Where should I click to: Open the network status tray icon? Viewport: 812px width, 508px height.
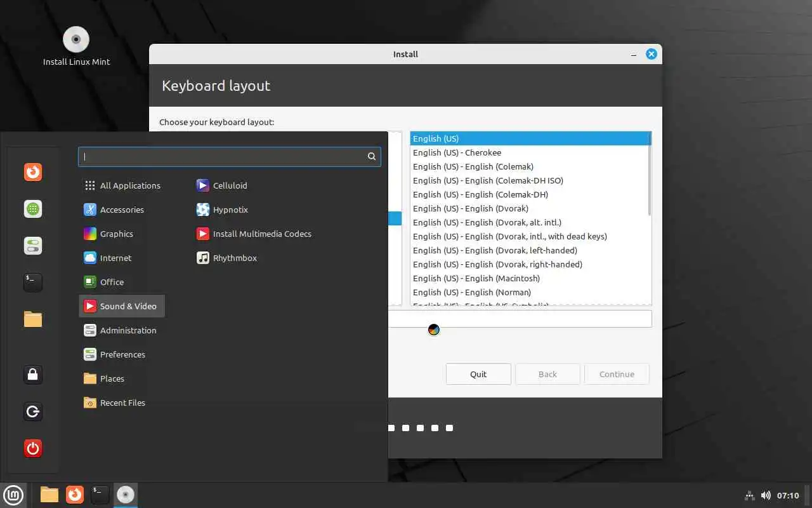(749, 495)
